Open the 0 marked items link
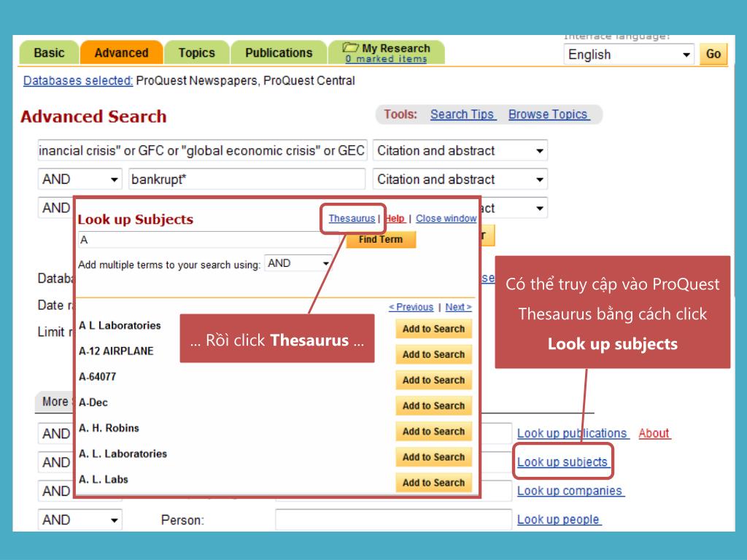The image size is (747, 560). (386, 59)
